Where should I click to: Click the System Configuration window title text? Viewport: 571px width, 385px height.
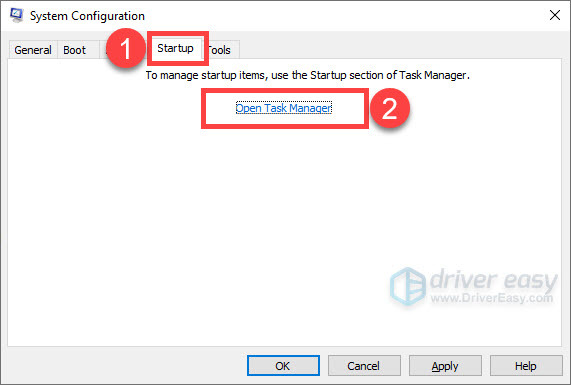(x=87, y=16)
